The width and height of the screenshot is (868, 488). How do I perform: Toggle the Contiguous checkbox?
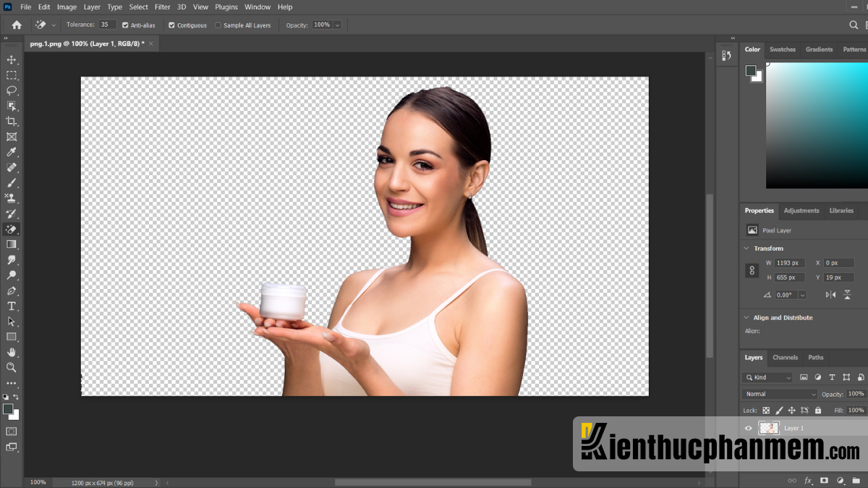[171, 25]
